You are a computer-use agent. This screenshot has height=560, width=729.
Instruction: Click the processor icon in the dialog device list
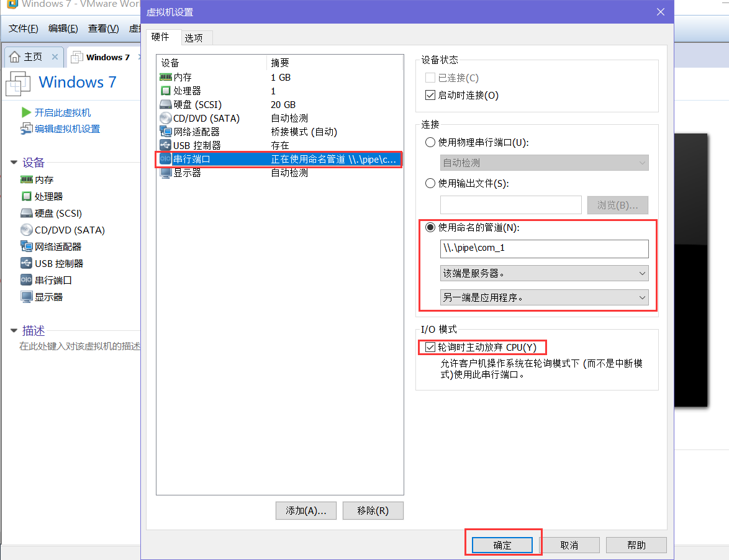coord(166,91)
